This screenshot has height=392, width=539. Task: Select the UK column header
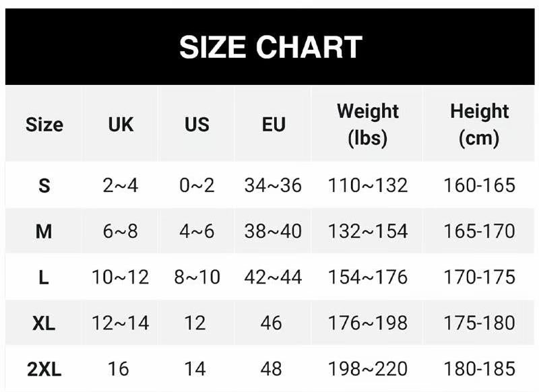pos(121,125)
